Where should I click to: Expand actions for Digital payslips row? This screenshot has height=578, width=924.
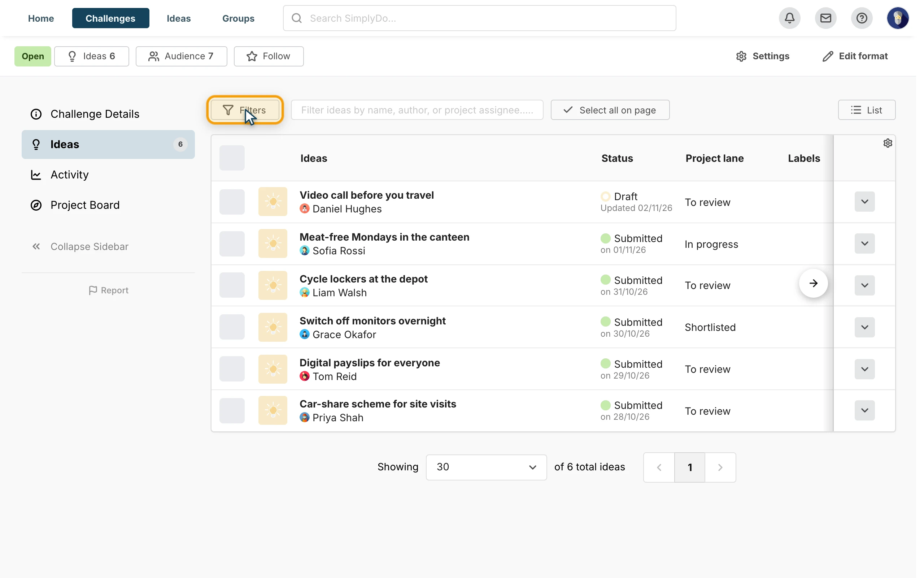tap(864, 369)
